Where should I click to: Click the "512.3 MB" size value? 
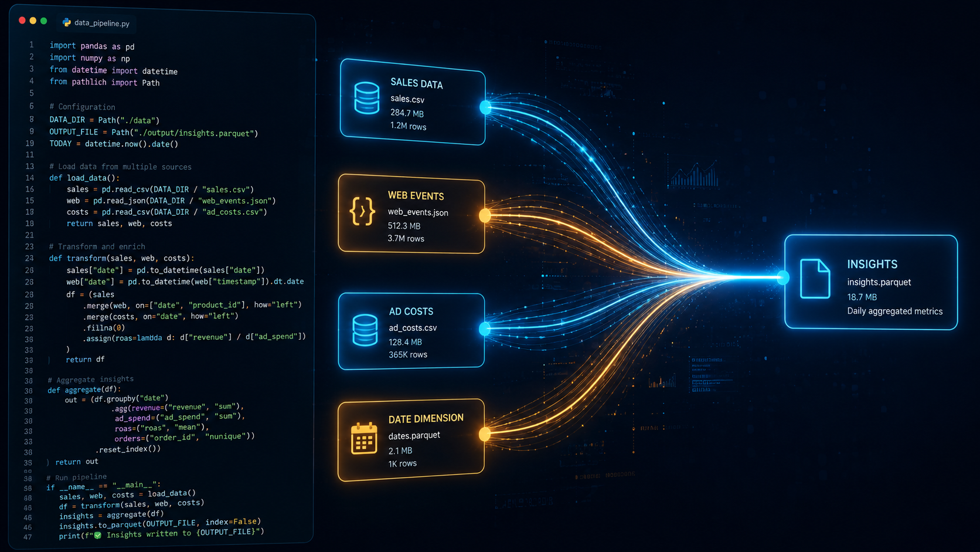click(x=404, y=226)
